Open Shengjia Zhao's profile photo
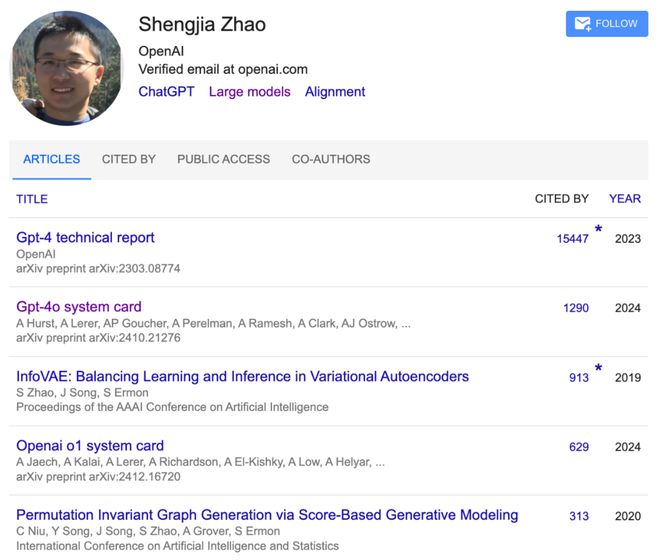 click(66, 69)
